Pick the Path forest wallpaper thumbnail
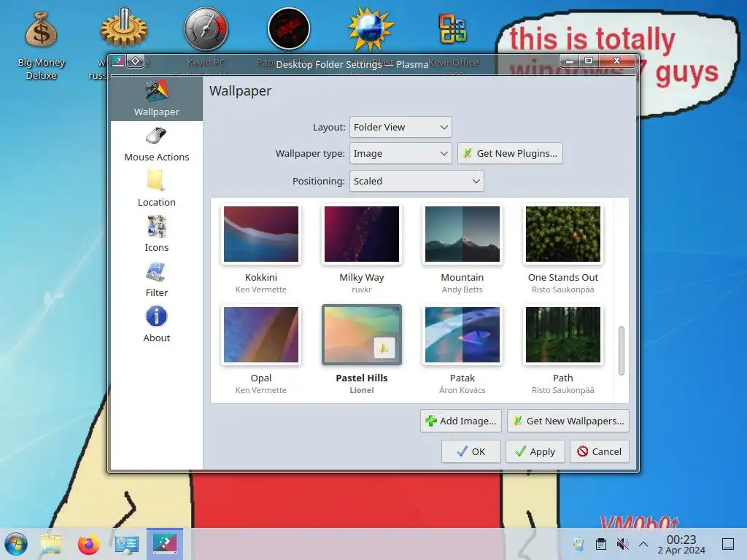The image size is (747, 560). pyautogui.click(x=562, y=334)
